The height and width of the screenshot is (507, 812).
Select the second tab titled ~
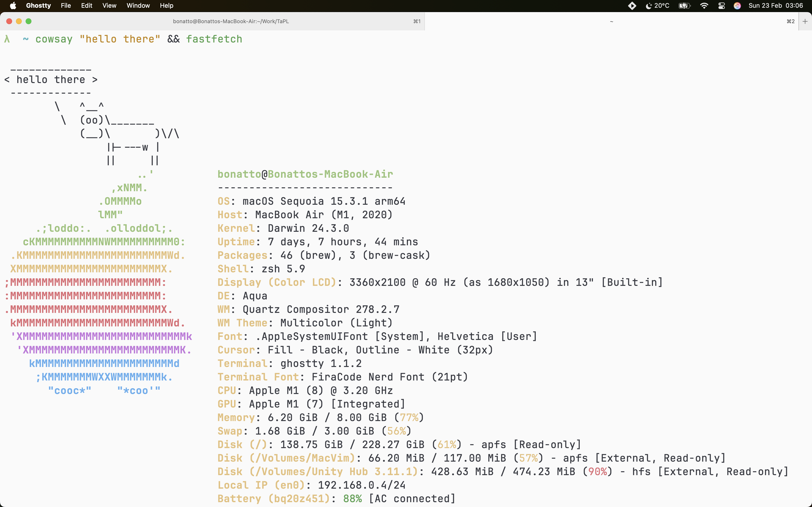pyautogui.click(x=611, y=21)
